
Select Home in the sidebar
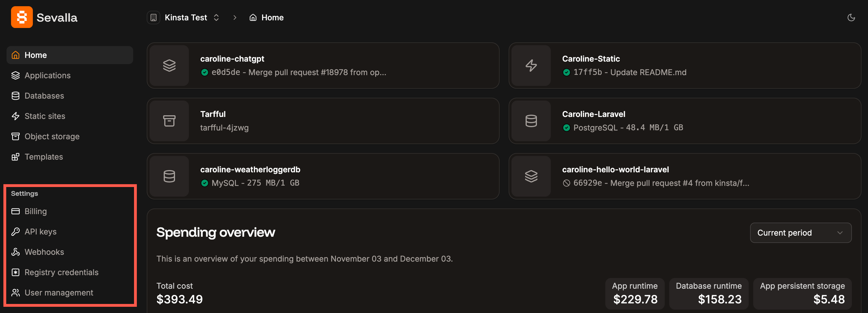coord(35,55)
